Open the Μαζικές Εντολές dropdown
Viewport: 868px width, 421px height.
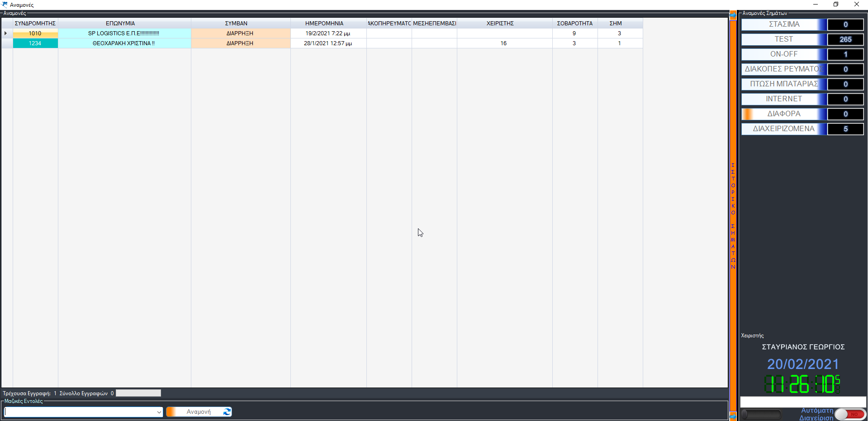159,412
